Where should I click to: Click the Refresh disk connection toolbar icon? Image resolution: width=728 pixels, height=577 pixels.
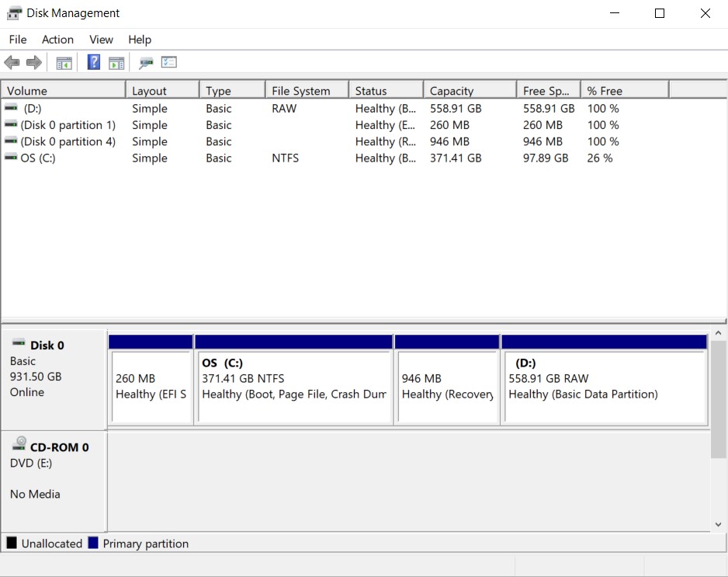tap(146, 63)
